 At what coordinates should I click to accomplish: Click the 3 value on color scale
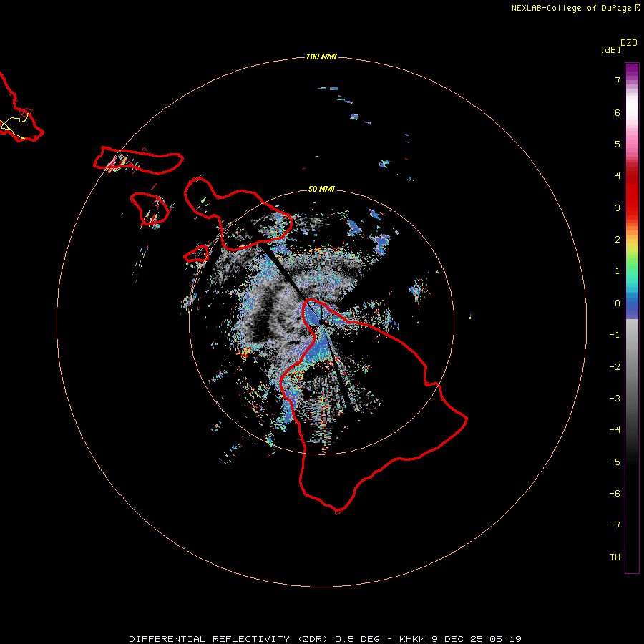coord(618,208)
